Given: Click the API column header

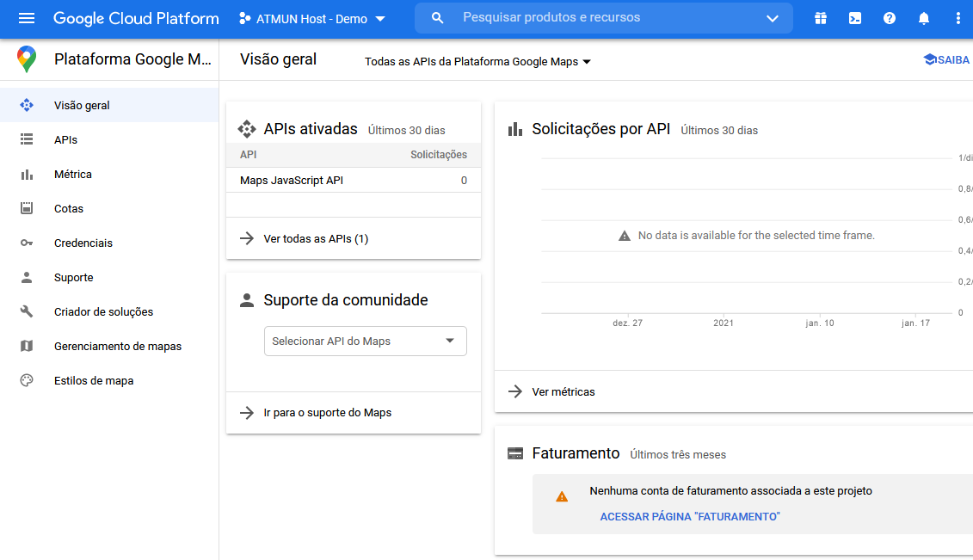Looking at the screenshot, I should coord(249,155).
